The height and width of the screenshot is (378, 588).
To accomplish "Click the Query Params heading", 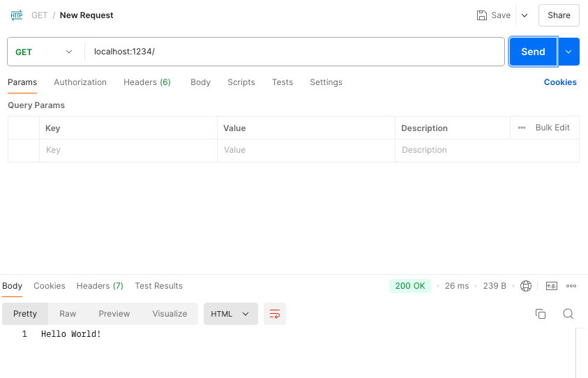I will pyautogui.click(x=36, y=105).
